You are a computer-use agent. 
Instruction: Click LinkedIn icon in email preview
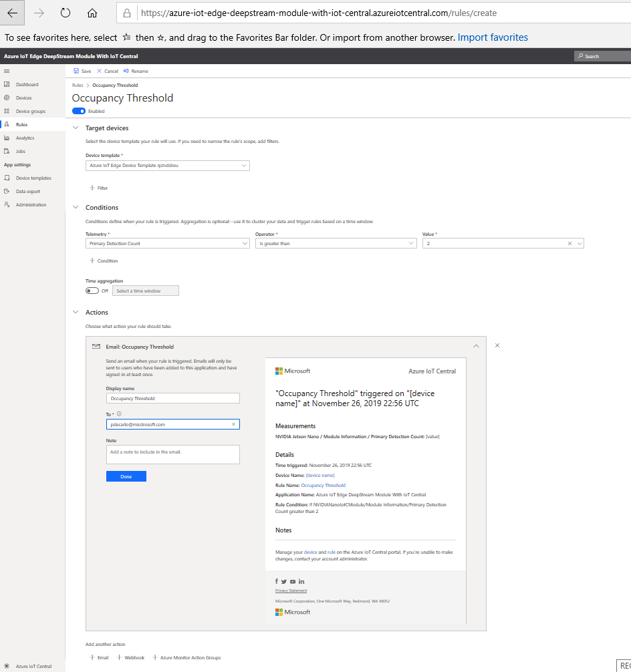(x=301, y=582)
